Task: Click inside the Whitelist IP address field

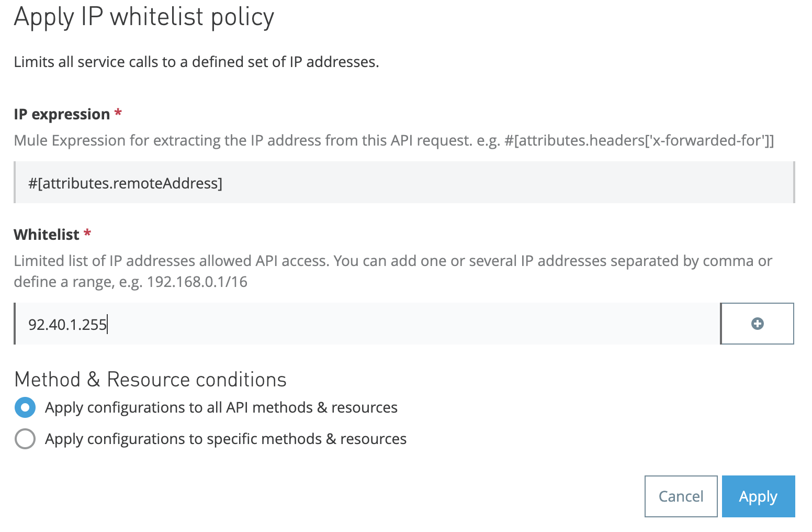Action: coord(366,324)
